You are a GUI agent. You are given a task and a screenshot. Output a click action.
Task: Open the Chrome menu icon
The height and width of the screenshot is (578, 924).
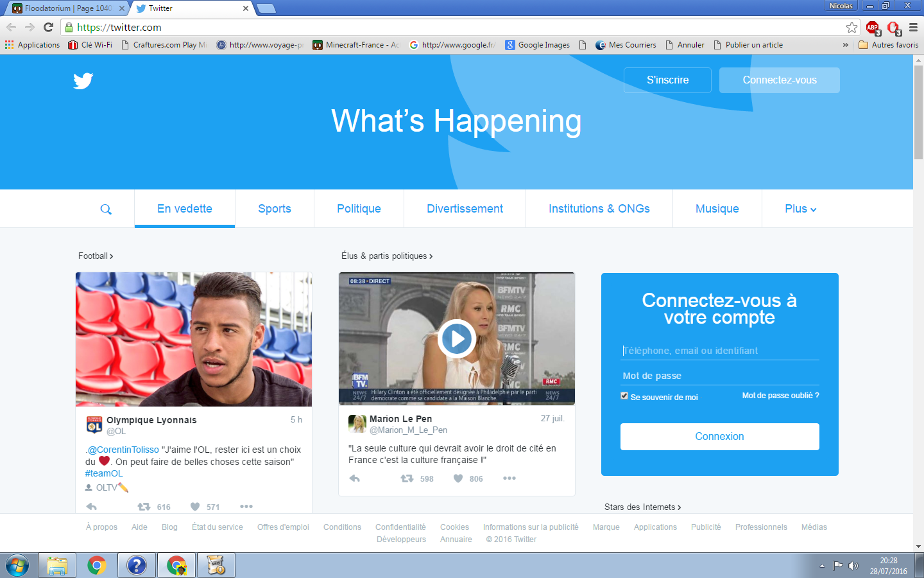point(913,27)
